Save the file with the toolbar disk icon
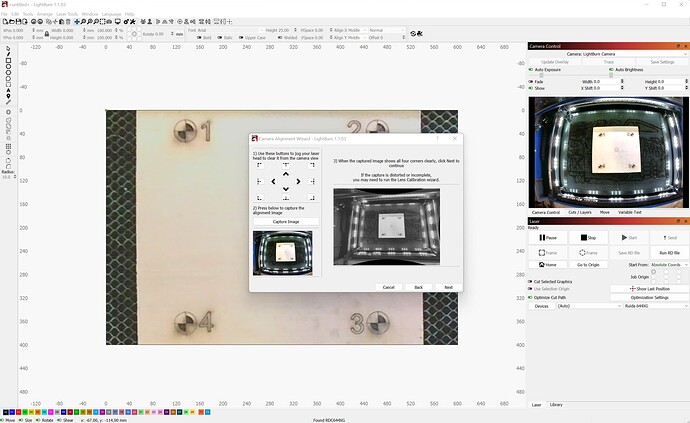Viewport: 690px width, 423px height. (x=18, y=21)
